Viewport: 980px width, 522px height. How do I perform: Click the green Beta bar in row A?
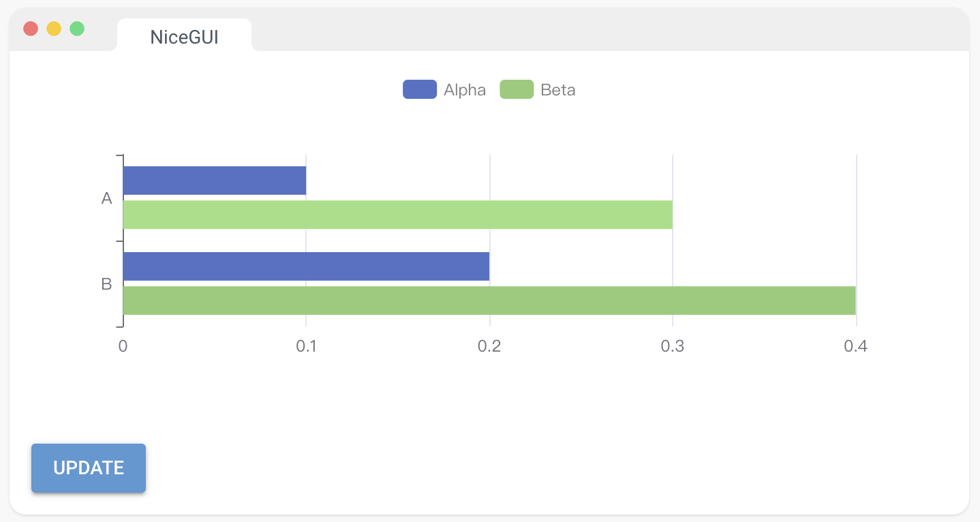(x=397, y=215)
